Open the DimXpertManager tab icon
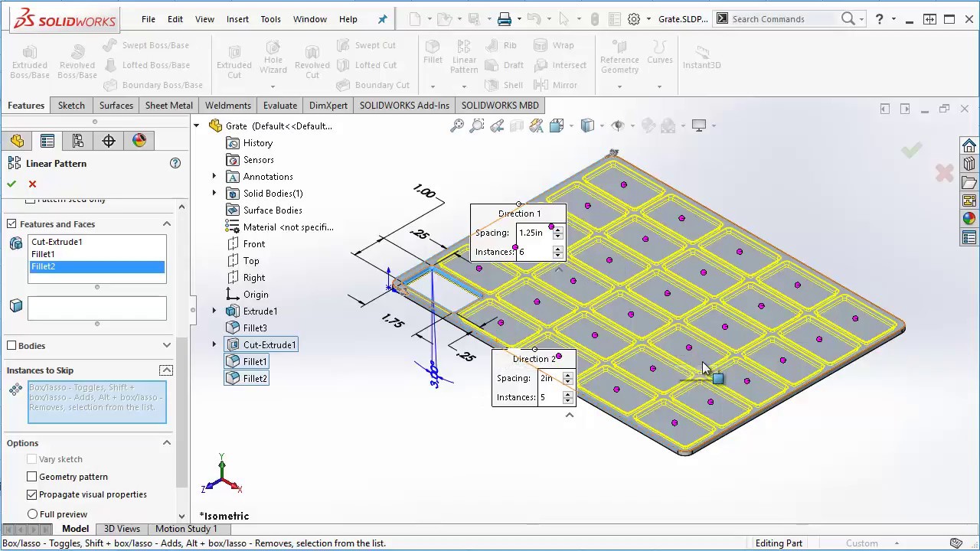Viewport: 980px width, 551px height. 109,141
